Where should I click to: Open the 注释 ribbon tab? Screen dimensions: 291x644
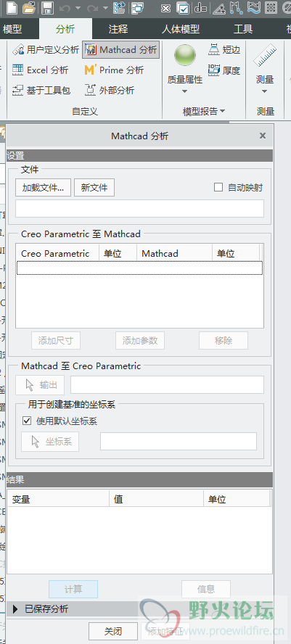tap(118, 29)
